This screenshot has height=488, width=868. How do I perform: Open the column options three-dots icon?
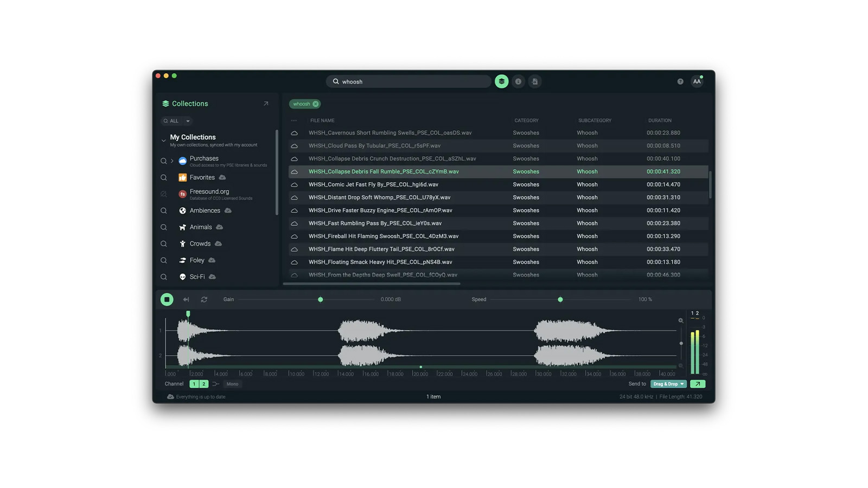tap(294, 120)
